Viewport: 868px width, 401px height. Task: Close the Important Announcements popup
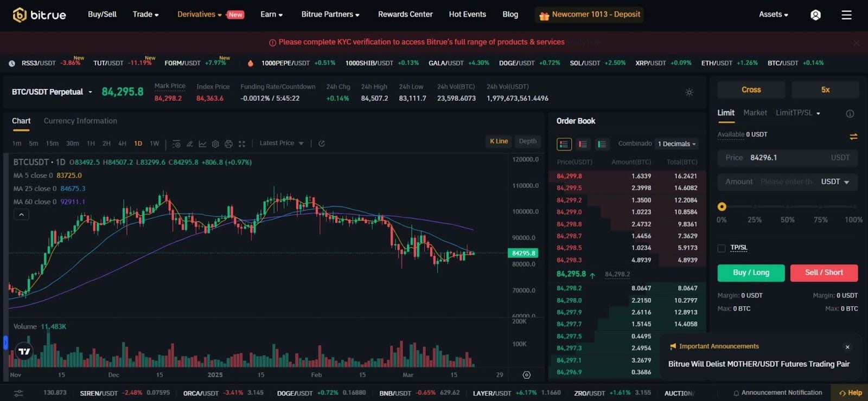[847, 347]
